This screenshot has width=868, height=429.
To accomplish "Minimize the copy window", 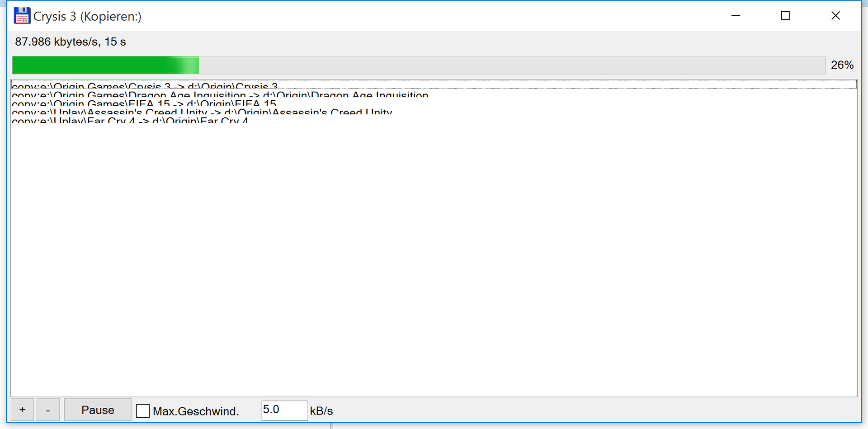I will [736, 16].
